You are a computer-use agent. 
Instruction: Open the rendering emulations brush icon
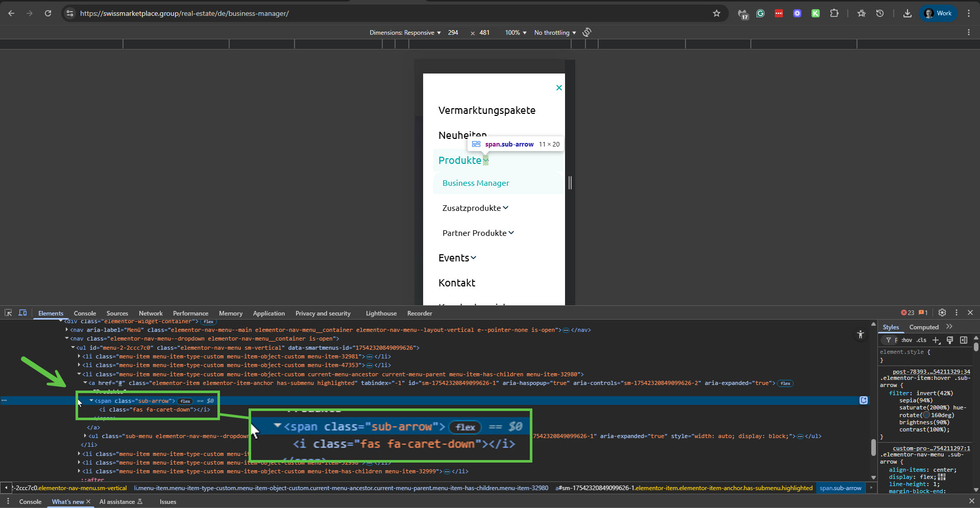pyautogui.click(x=950, y=340)
